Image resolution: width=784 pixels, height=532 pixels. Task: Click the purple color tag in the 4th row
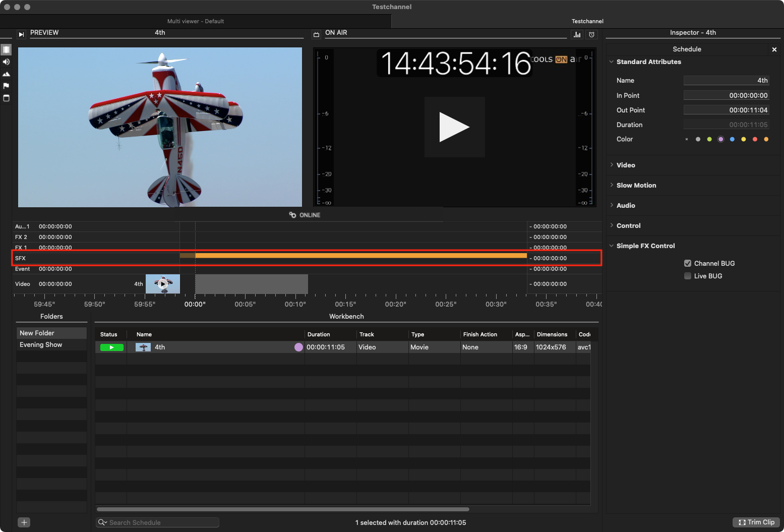pyautogui.click(x=298, y=347)
